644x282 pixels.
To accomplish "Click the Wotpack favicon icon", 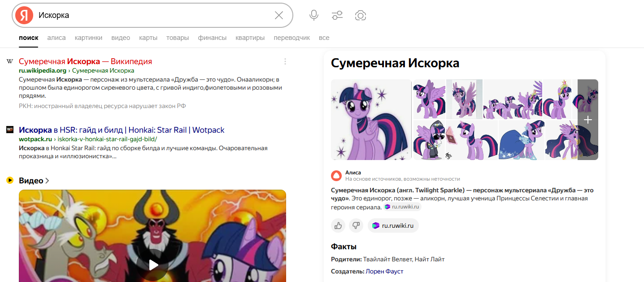I will 10,130.
